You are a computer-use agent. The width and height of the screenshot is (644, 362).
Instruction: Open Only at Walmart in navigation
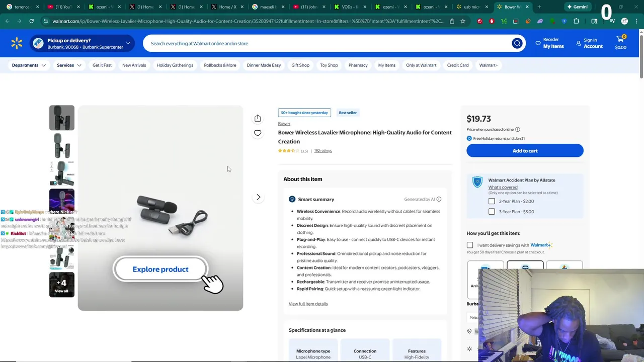[421, 65]
